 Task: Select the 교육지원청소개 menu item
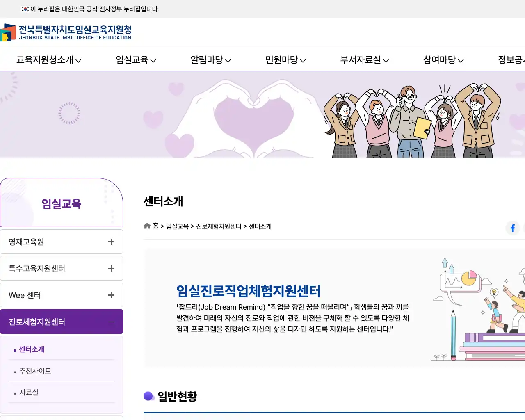pos(48,59)
